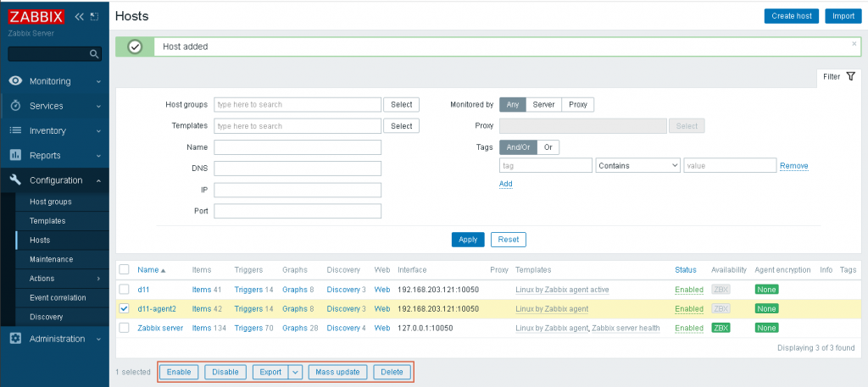Check the d11 host checkbox
Image resolution: width=868 pixels, height=387 pixels.
tap(124, 289)
